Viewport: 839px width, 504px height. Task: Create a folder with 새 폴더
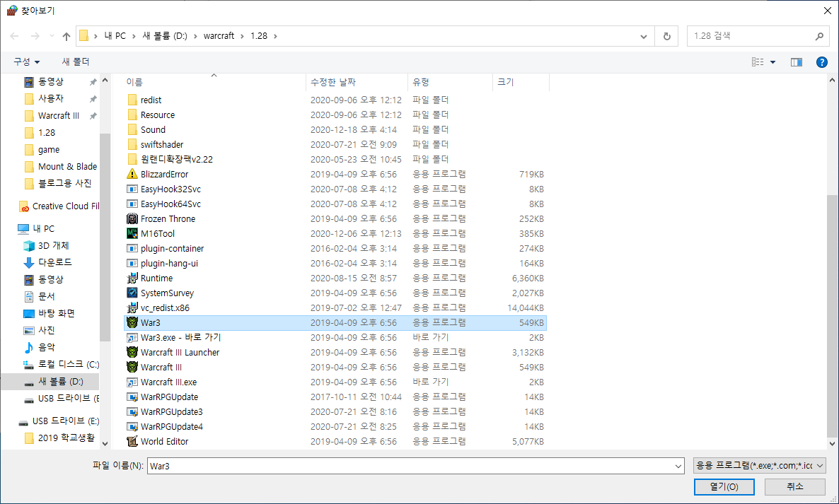pos(76,62)
